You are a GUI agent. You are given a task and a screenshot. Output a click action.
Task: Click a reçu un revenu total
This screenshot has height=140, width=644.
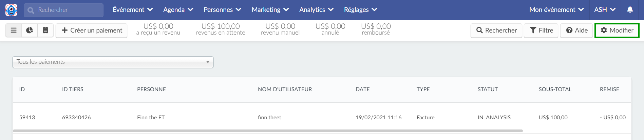[158, 29]
